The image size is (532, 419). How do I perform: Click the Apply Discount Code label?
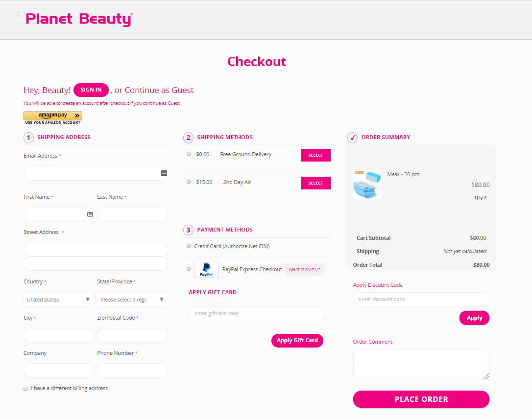coord(378,285)
